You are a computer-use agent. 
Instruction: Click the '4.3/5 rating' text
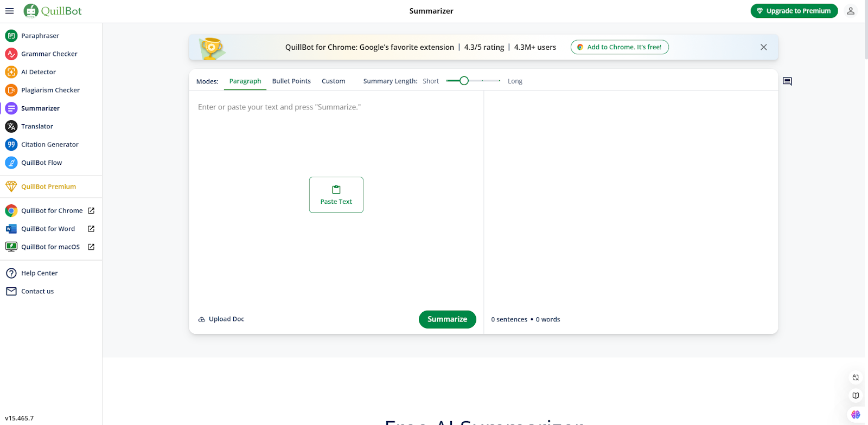coord(484,47)
